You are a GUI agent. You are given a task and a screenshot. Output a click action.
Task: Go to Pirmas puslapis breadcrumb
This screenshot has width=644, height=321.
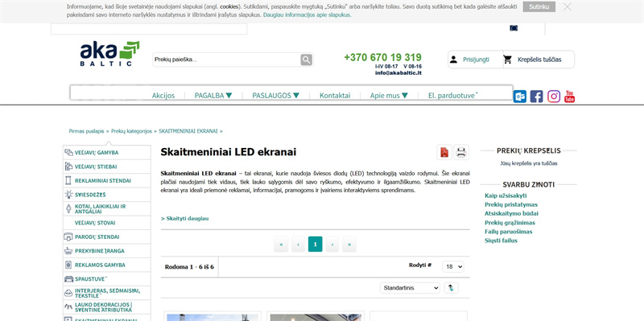[86, 131]
